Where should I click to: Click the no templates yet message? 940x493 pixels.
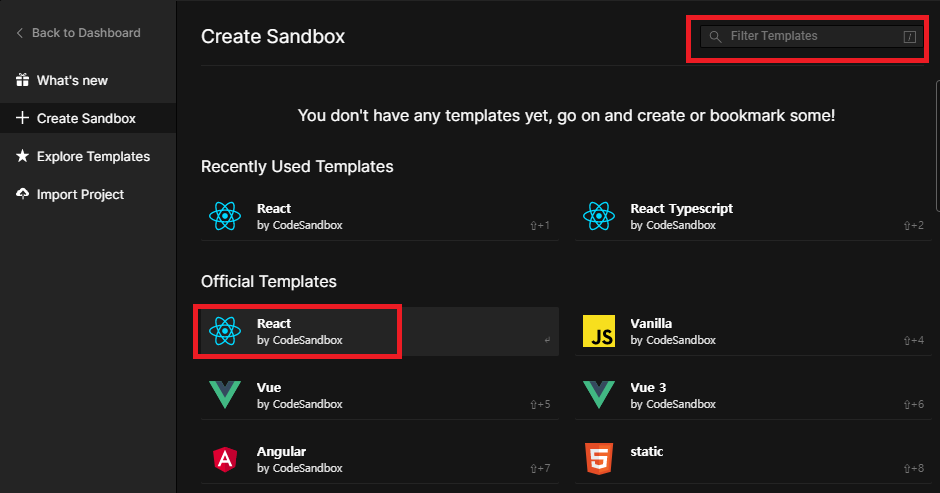pyautogui.click(x=567, y=116)
